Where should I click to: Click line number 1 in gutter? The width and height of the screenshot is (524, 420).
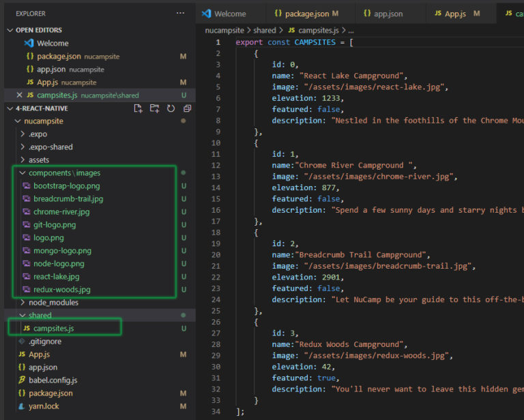tap(218, 42)
